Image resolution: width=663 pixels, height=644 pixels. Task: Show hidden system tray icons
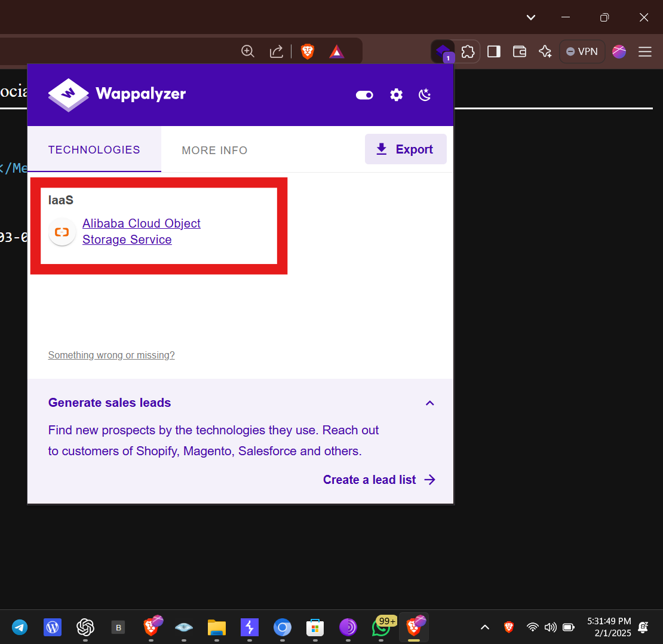tap(485, 627)
